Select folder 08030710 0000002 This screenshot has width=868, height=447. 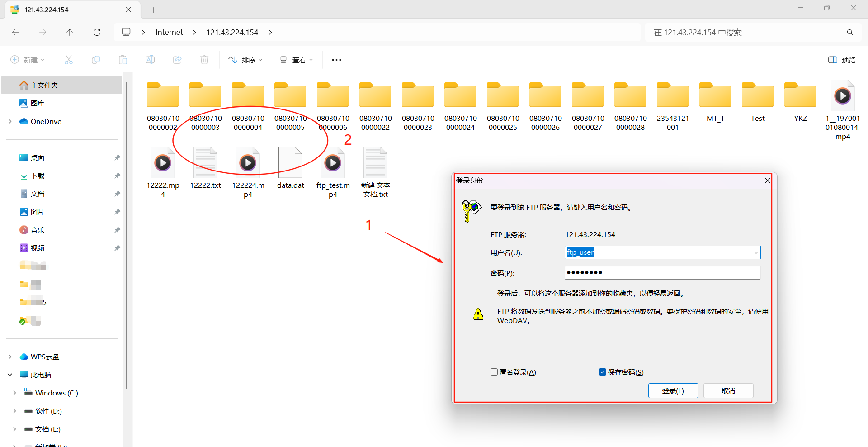(163, 107)
